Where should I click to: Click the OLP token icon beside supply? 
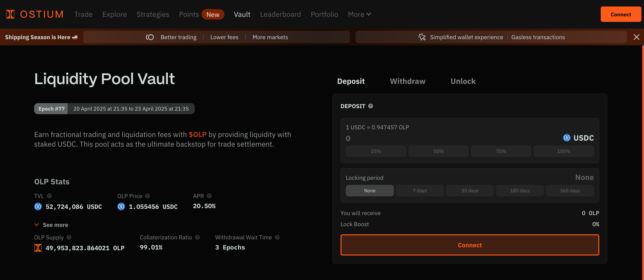point(38,248)
